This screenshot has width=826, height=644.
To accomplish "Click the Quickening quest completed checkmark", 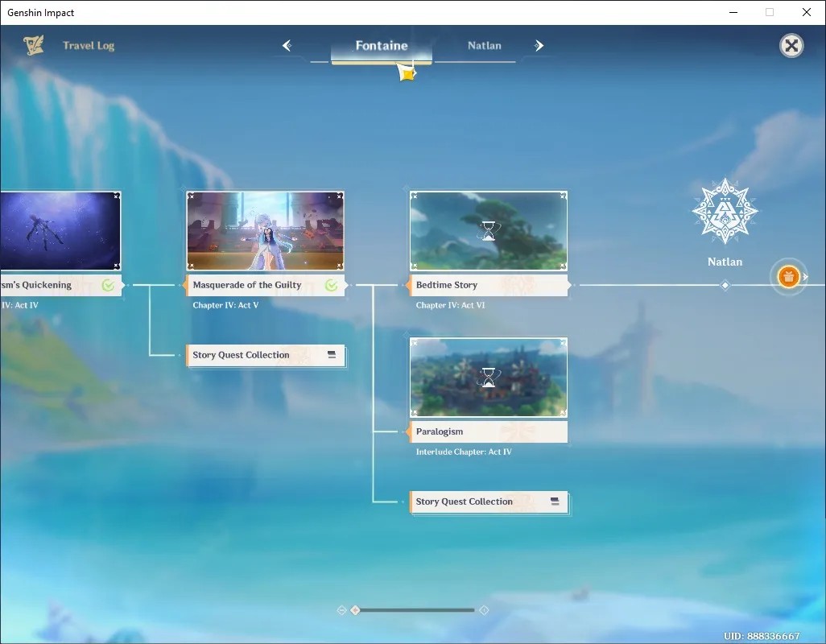I will click(x=108, y=286).
